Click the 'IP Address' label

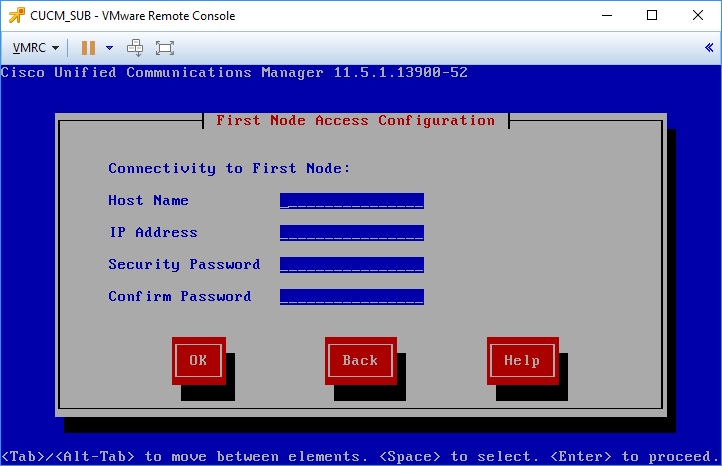153,233
